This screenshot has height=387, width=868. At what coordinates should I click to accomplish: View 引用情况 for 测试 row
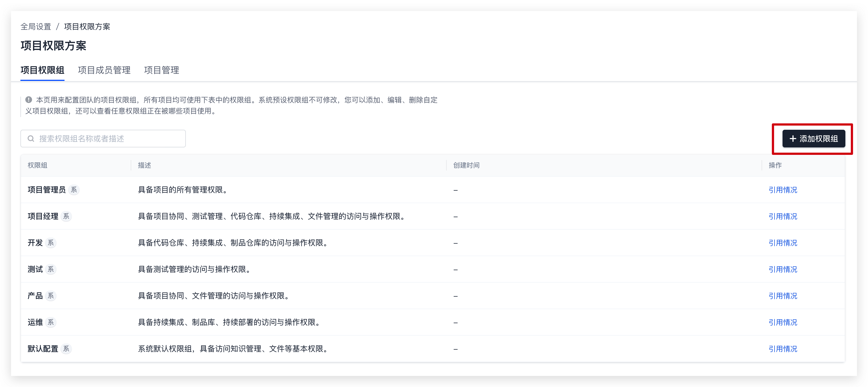click(783, 269)
